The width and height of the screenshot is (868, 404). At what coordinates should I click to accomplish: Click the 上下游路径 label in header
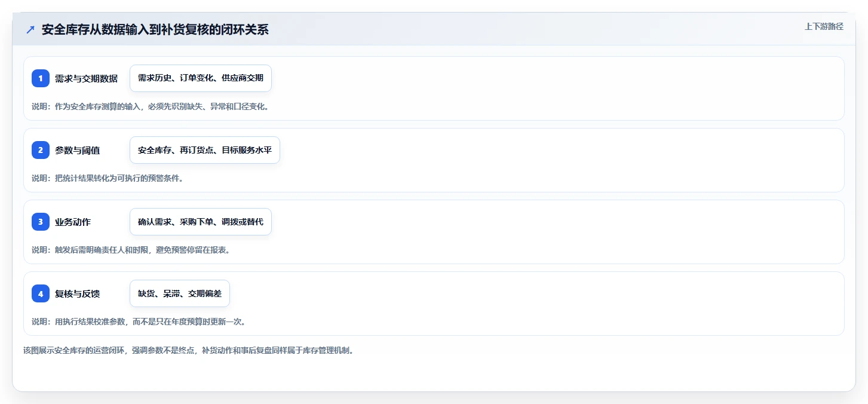(824, 26)
